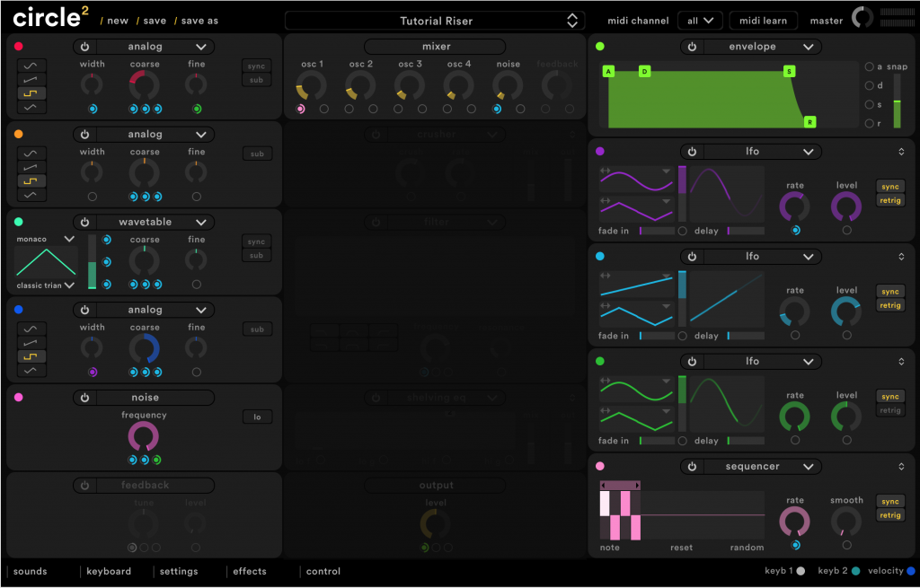Click the envelope attack point A
The height and width of the screenshot is (588, 920).
pyautogui.click(x=608, y=72)
